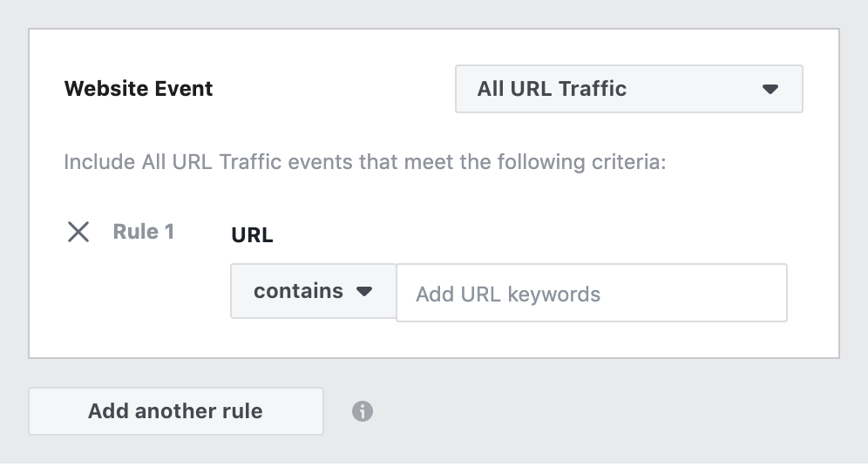Click the URL heading above the condition
Image resolution: width=868 pixels, height=467 pixels.
(252, 235)
